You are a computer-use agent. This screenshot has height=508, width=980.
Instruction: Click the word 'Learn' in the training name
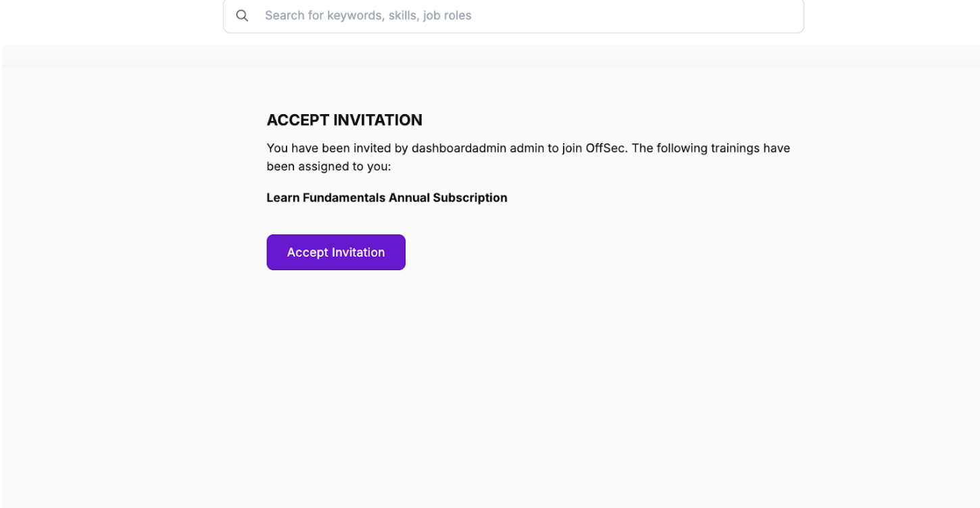(x=283, y=198)
